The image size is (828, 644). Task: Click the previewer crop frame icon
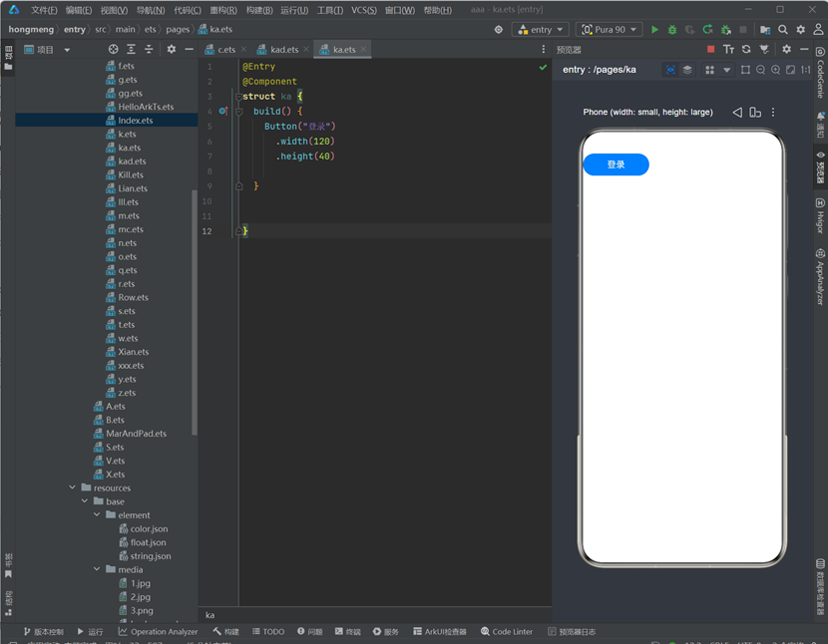[x=745, y=70]
